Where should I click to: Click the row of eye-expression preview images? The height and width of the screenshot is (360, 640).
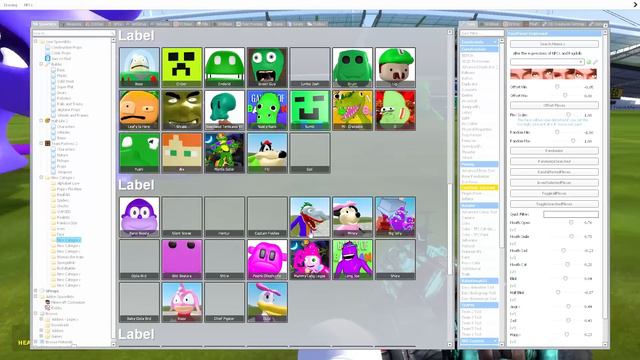coord(553,74)
